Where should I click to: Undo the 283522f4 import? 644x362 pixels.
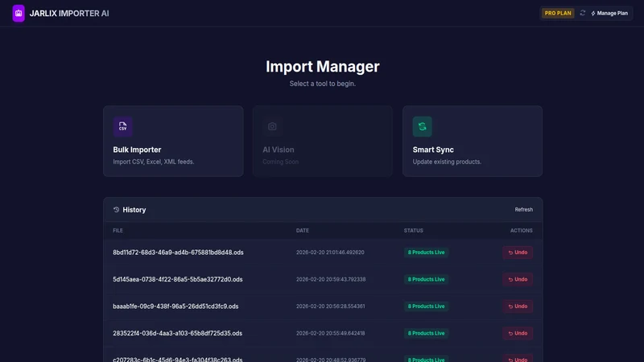[x=518, y=333]
